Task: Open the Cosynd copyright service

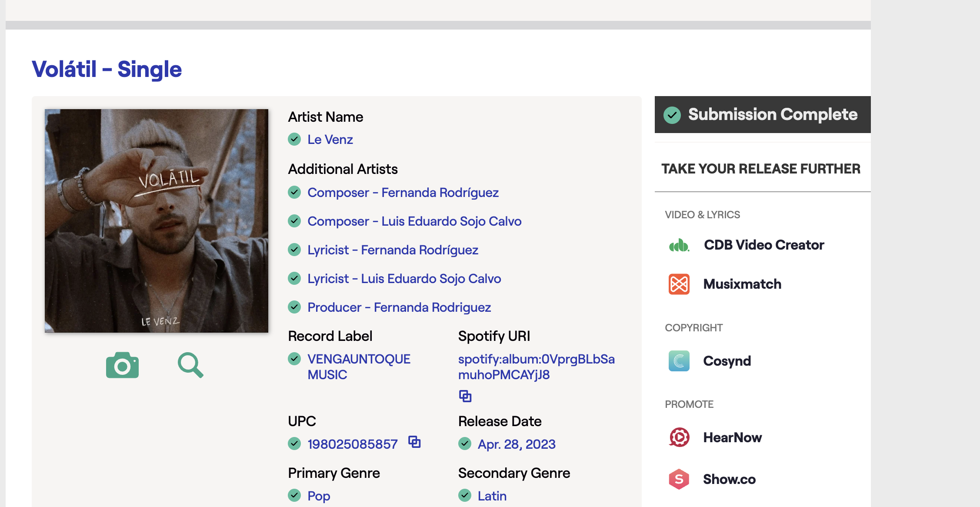Action: pyautogui.click(x=727, y=361)
